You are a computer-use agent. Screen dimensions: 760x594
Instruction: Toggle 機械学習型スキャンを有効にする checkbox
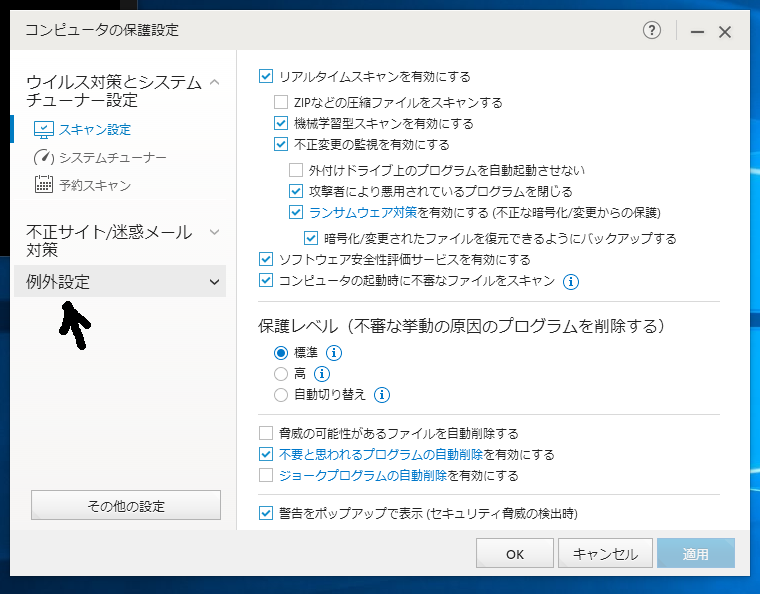coord(281,123)
